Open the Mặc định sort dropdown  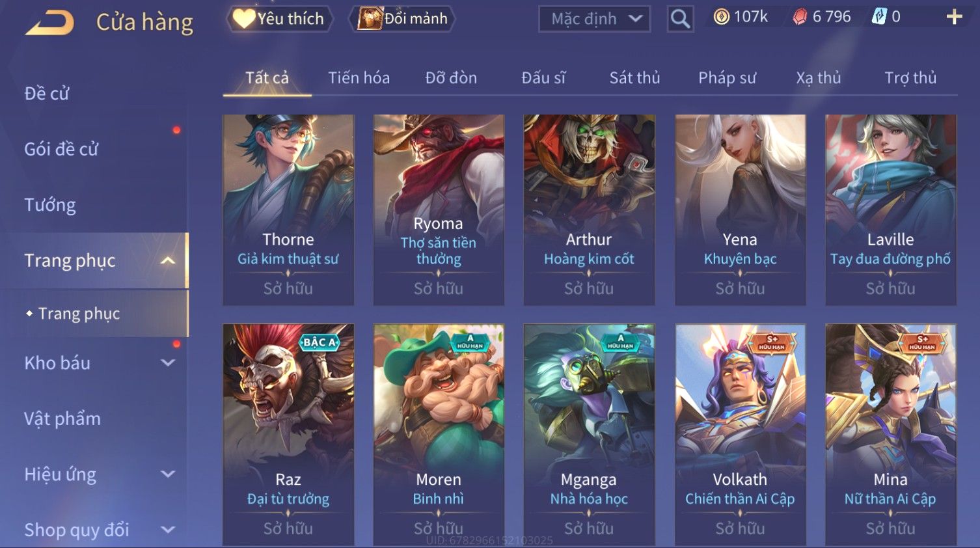pyautogui.click(x=594, y=19)
